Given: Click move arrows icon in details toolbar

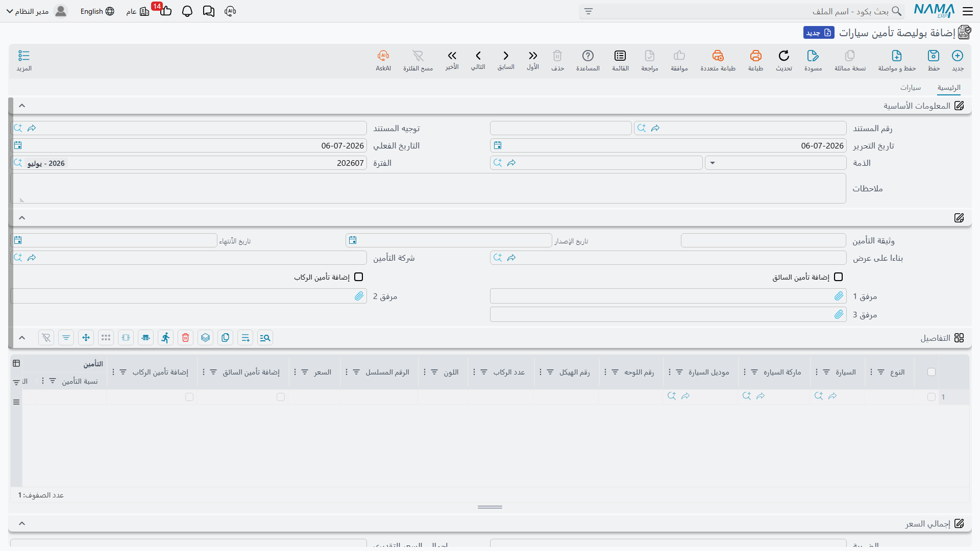Looking at the screenshot, I should [86, 338].
